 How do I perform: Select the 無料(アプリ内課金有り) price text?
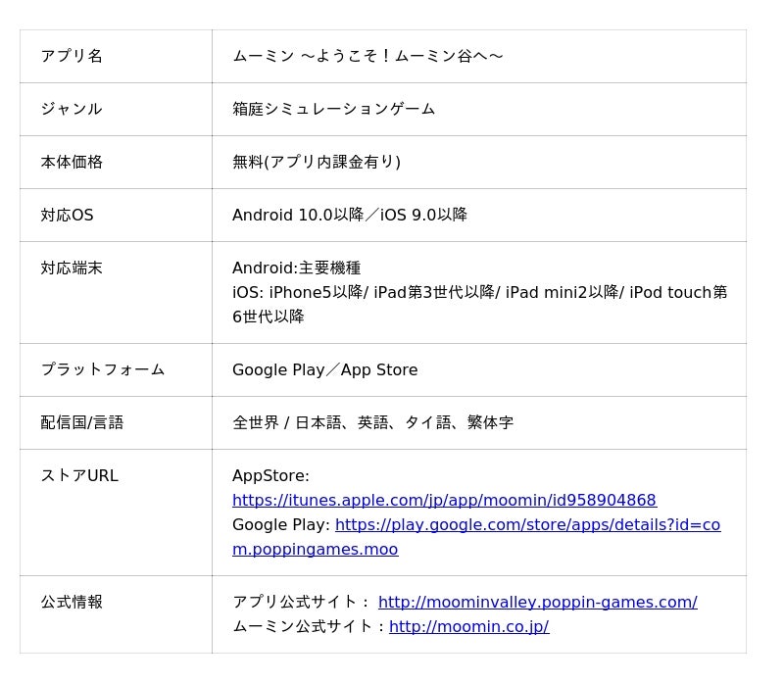(317, 162)
